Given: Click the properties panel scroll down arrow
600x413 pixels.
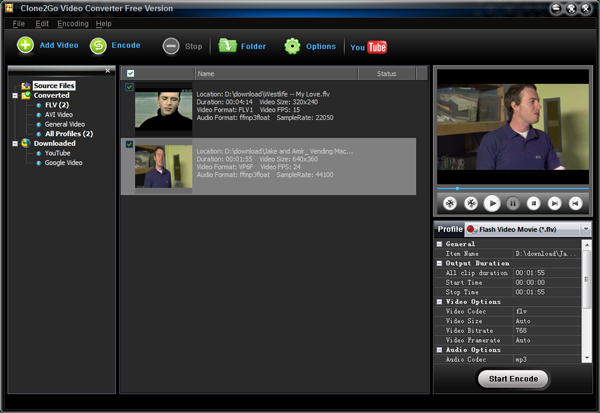Looking at the screenshot, I should (587, 358).
